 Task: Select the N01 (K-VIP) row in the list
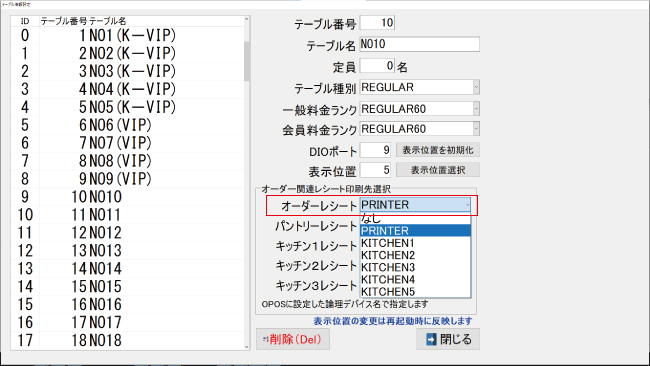128,36
